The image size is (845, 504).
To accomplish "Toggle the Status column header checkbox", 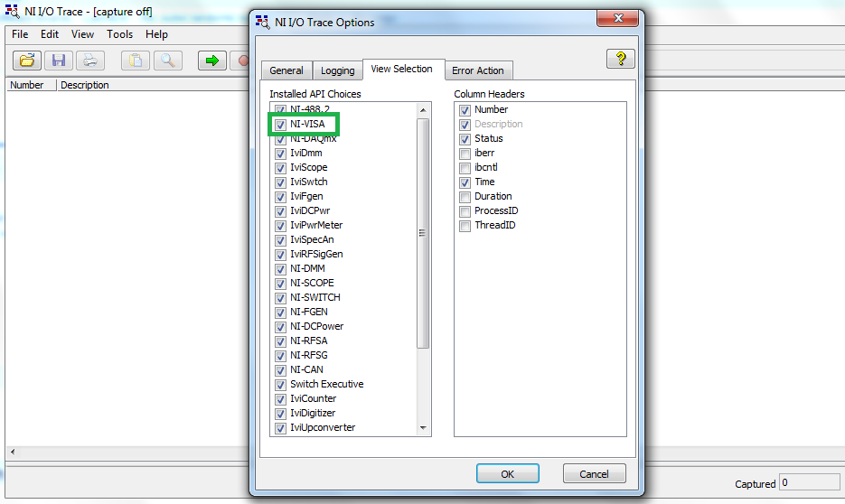I will 465,139.
